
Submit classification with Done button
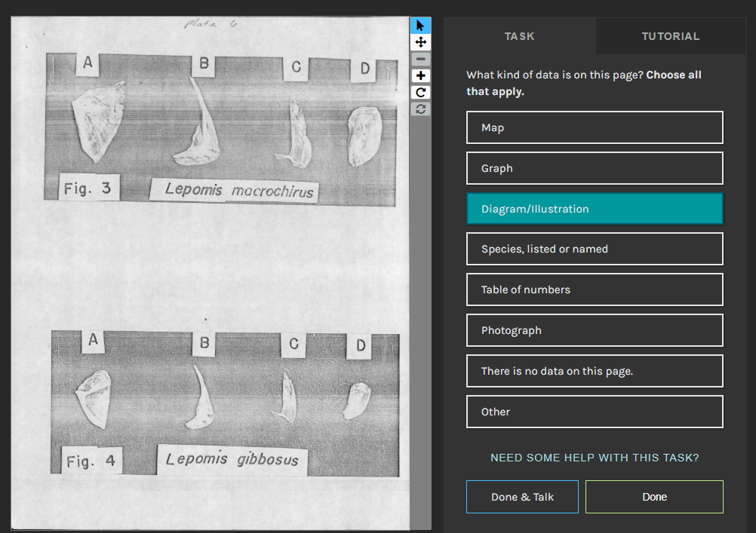click(654, 497)
